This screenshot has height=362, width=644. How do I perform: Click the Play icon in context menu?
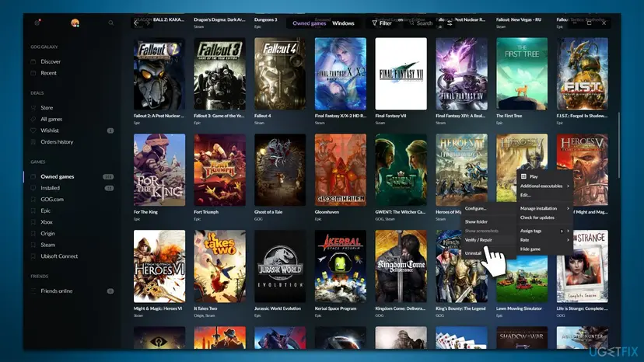(x=523, y=176)
